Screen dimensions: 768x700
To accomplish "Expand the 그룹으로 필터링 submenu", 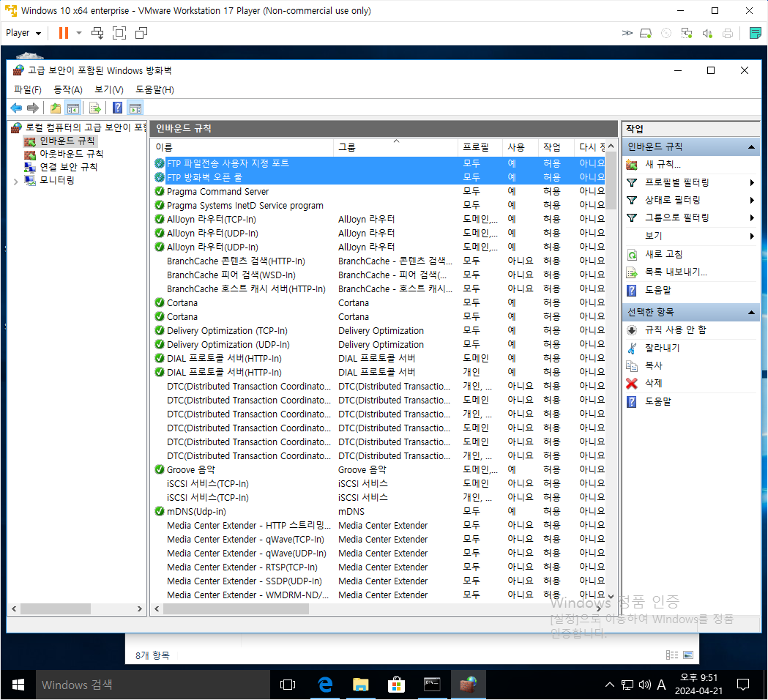I will pos(752,218).
